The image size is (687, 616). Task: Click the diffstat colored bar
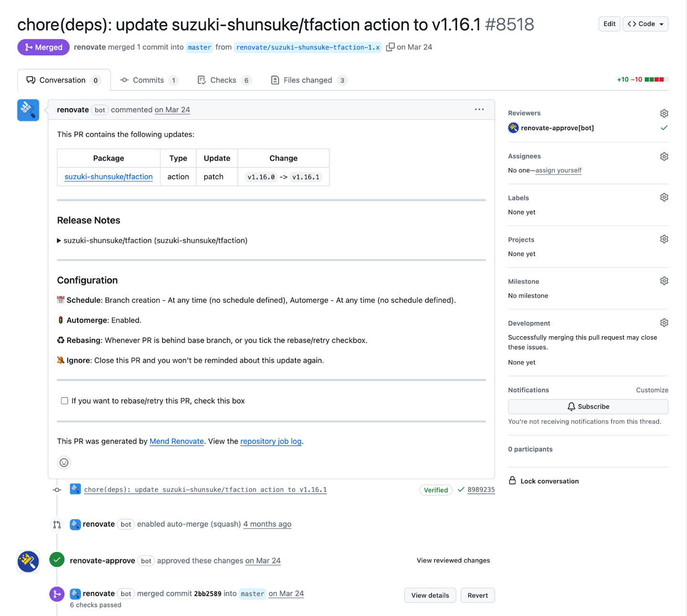(656, 80)
